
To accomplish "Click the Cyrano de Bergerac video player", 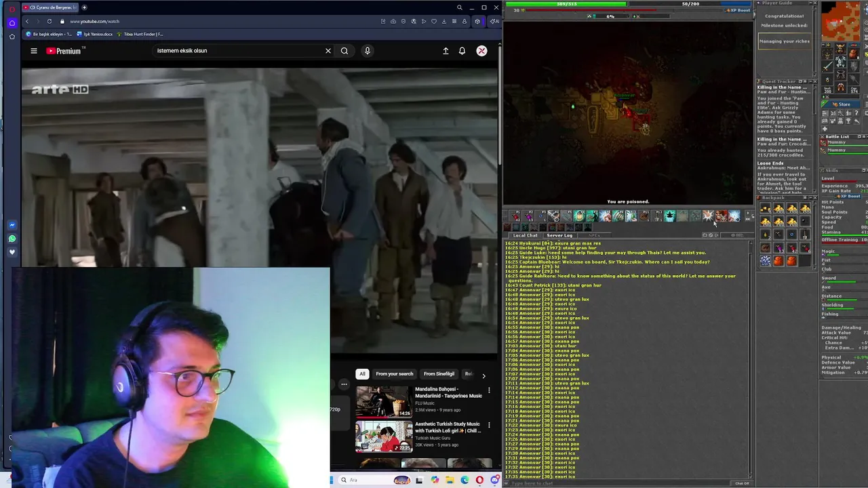I will pos(260,210).
